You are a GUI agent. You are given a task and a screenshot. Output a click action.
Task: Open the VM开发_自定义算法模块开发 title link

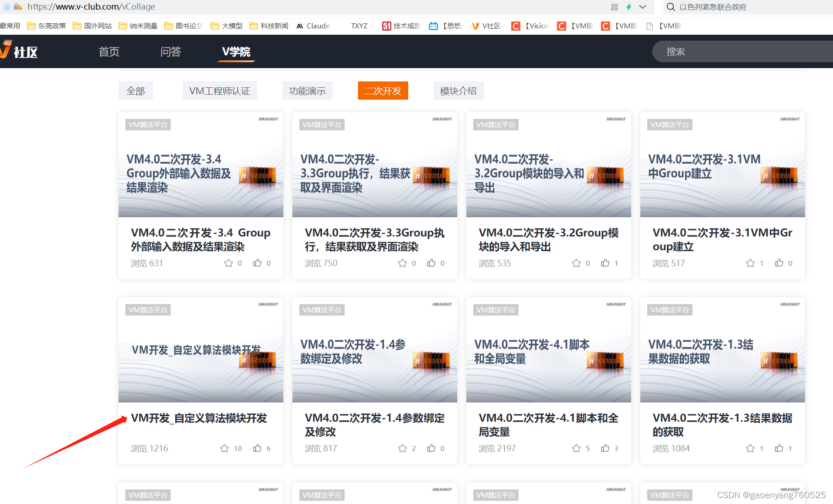(x=199, y=418)
